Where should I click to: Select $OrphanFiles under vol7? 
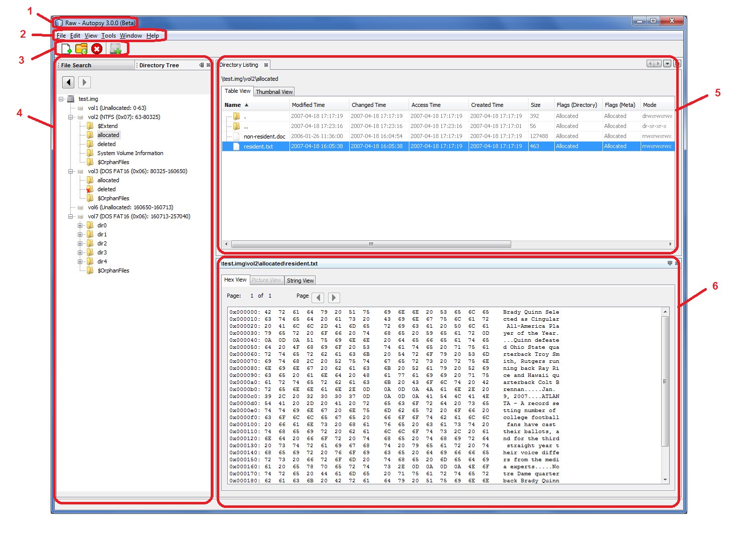113,271
